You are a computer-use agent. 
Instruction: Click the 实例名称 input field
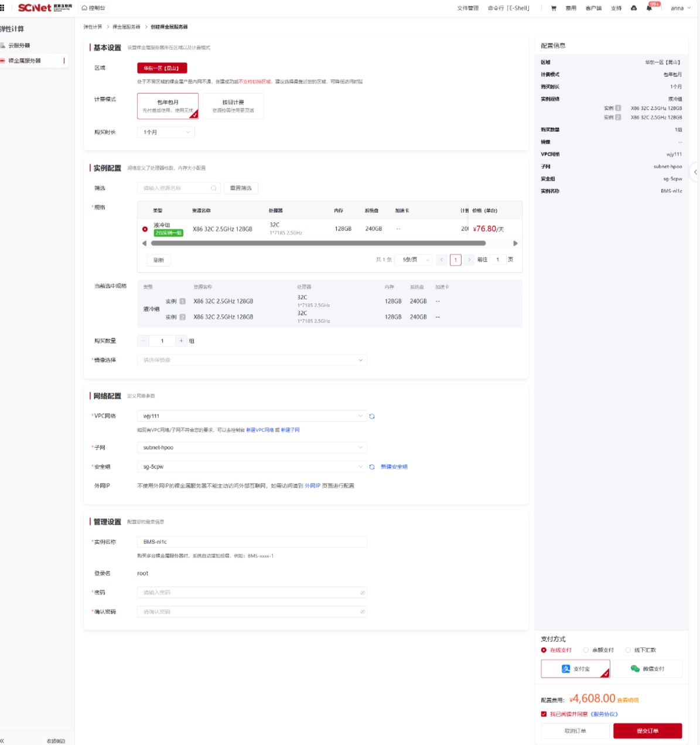pyautogui.click(x=252, y=542)
